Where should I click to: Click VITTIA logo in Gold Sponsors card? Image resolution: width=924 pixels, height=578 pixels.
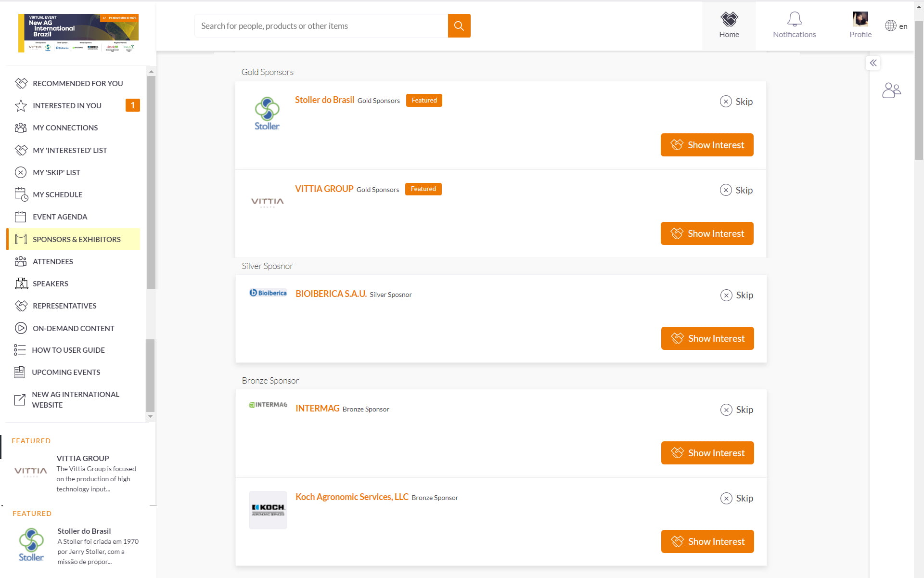[268, 202]
